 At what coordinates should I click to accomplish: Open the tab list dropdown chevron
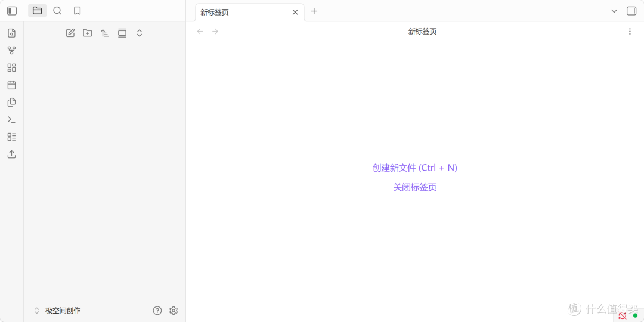614,11
